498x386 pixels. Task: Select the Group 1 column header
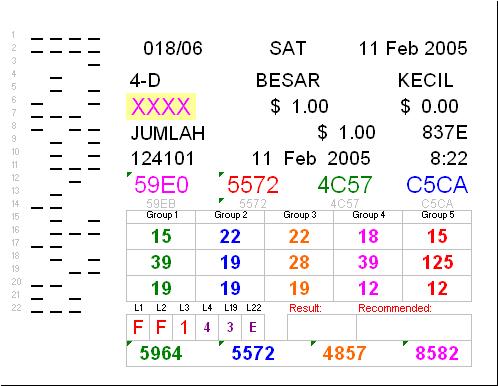click(x=161, y=216)
